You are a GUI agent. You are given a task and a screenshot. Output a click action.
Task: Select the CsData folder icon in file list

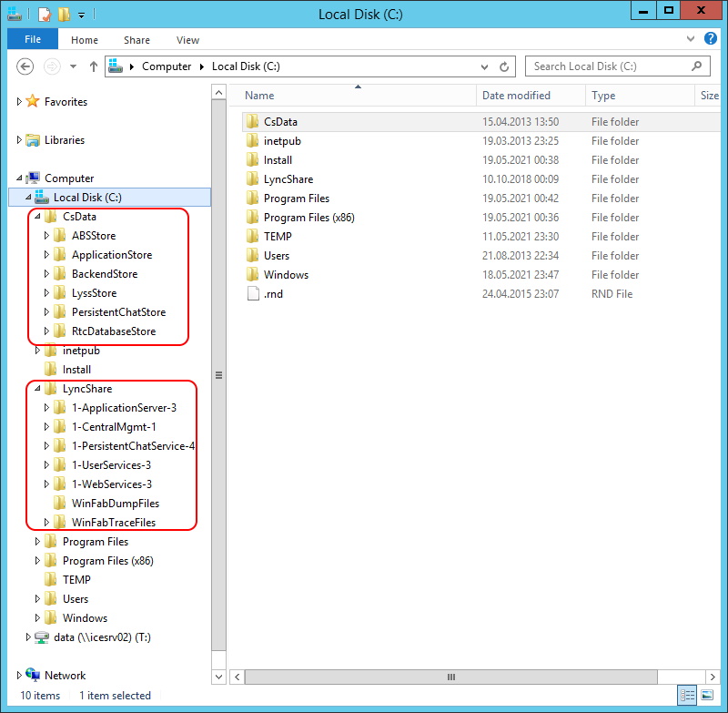click(252, 121)
